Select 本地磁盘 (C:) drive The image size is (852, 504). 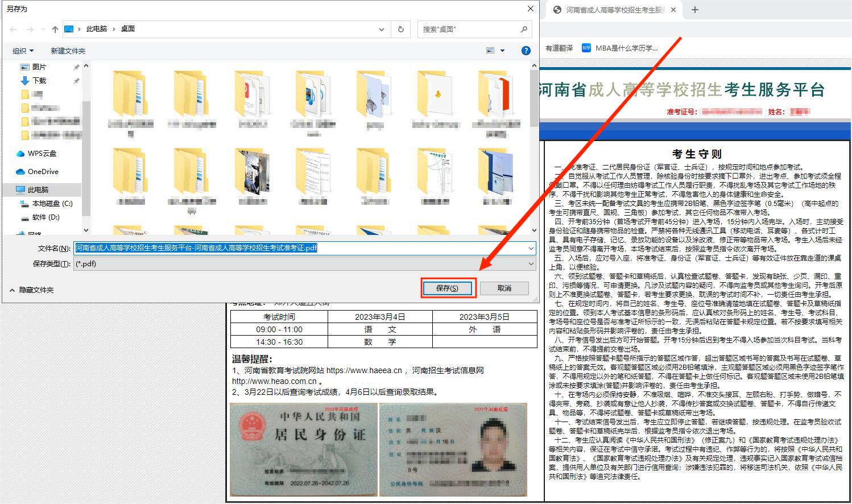(x=52, y=204)
